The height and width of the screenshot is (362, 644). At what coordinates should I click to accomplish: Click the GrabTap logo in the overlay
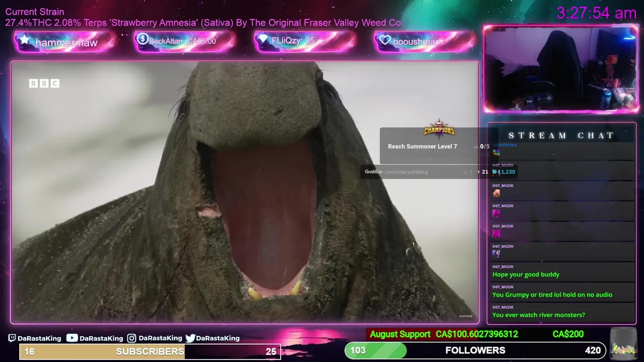(x=374, y=171)
